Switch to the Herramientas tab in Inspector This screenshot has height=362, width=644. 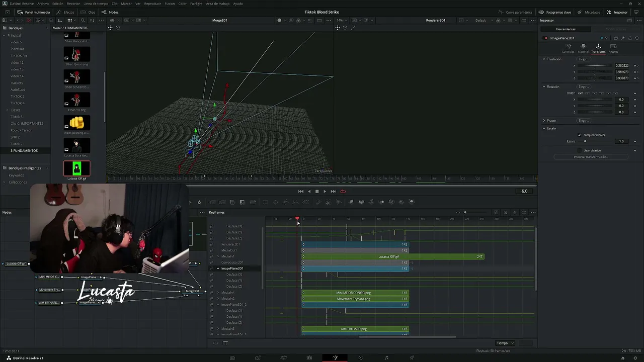pos(566,29)
